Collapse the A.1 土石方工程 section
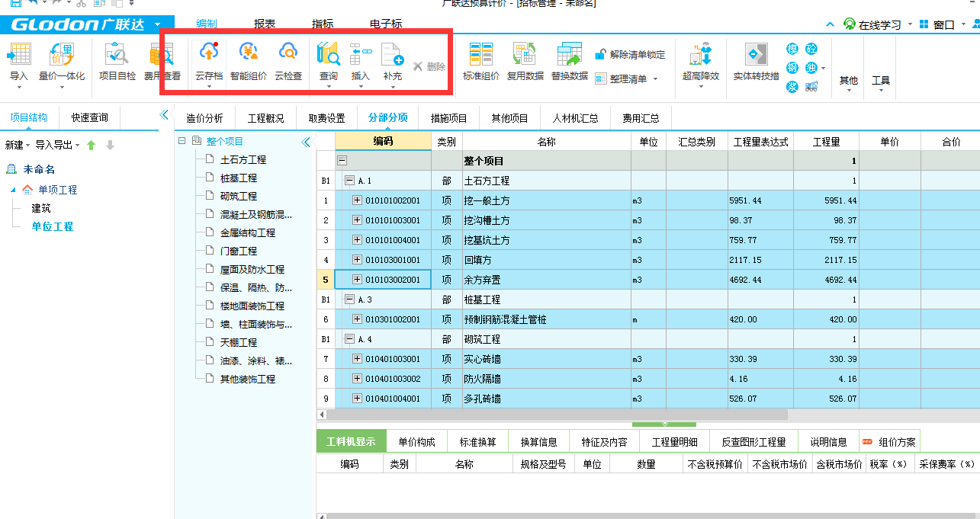 click(x=349, y=181)
